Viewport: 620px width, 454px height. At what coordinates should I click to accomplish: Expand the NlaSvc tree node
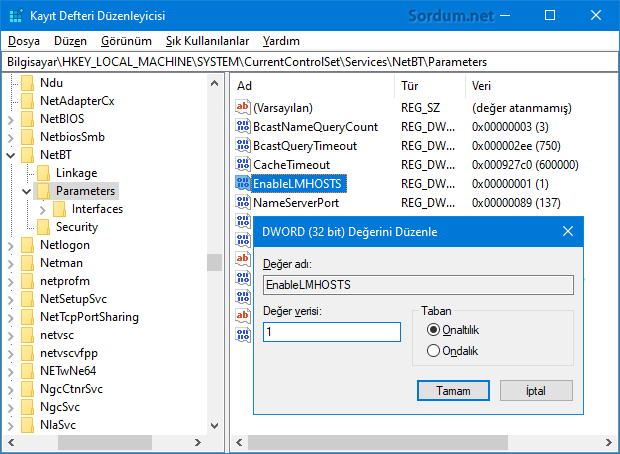[11, 426]
